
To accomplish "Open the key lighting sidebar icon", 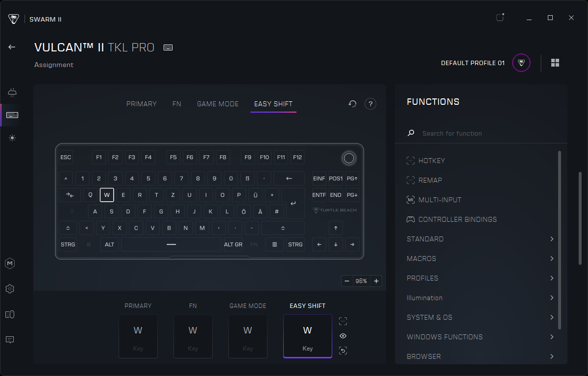I will tap(12, 92).
